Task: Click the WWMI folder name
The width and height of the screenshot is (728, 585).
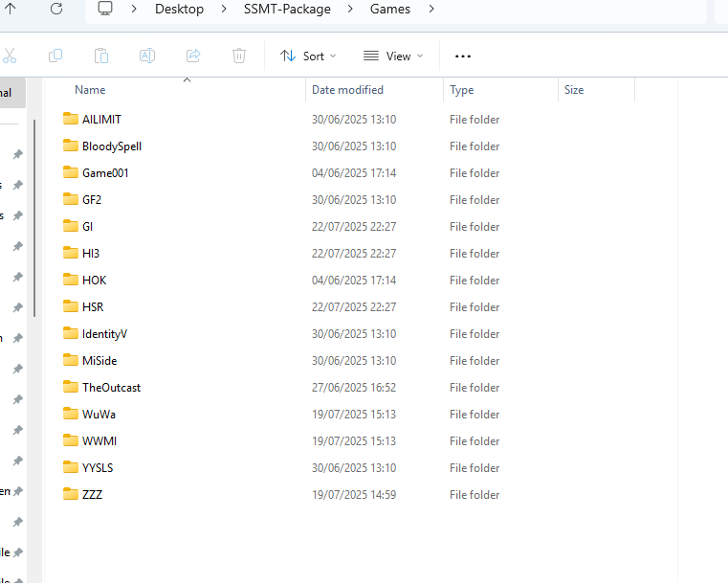Action: pos(99,441)
